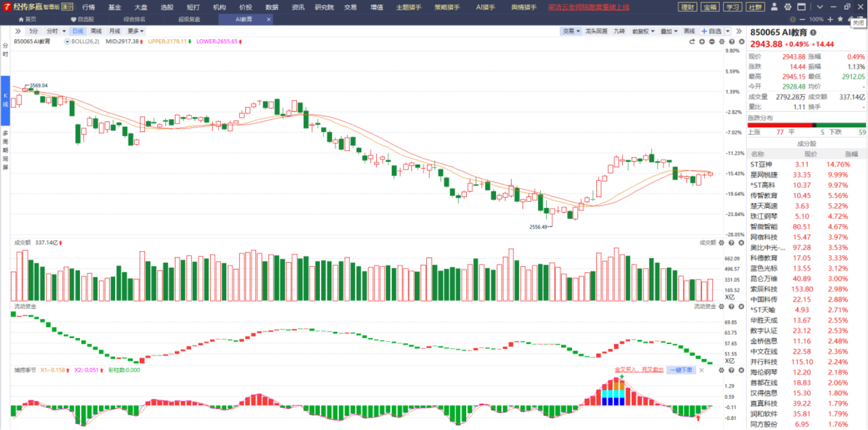Close the AI教育 tab
The image size is (868, 430).
point(269,19)
